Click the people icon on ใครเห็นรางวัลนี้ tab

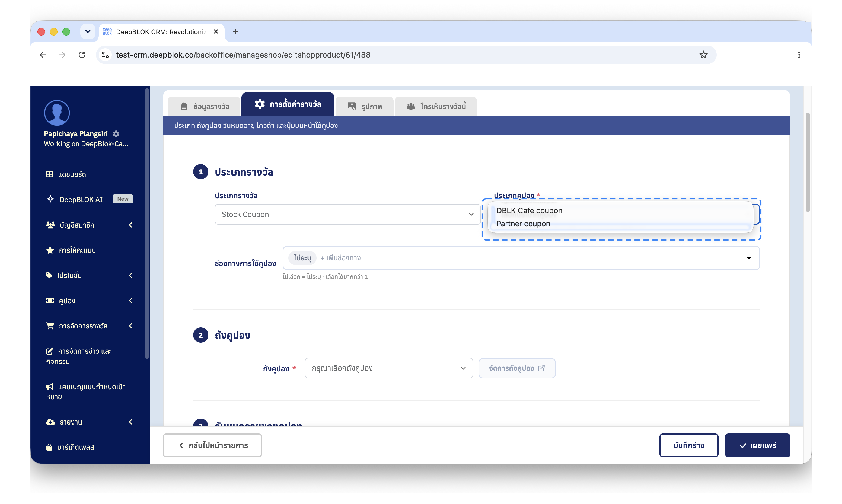[x=411, y=106]
